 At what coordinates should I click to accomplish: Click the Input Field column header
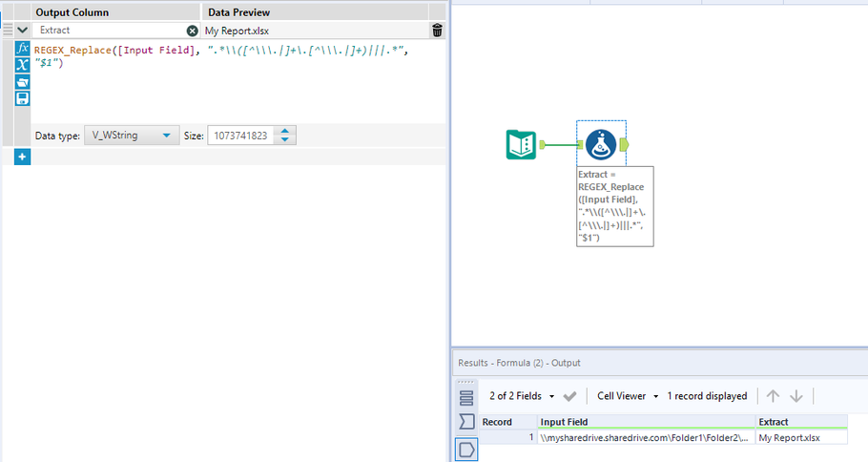646,422
